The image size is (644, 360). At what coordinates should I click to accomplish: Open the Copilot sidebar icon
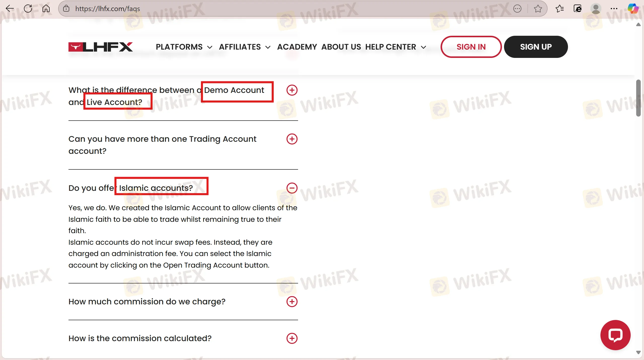point(633,9)
